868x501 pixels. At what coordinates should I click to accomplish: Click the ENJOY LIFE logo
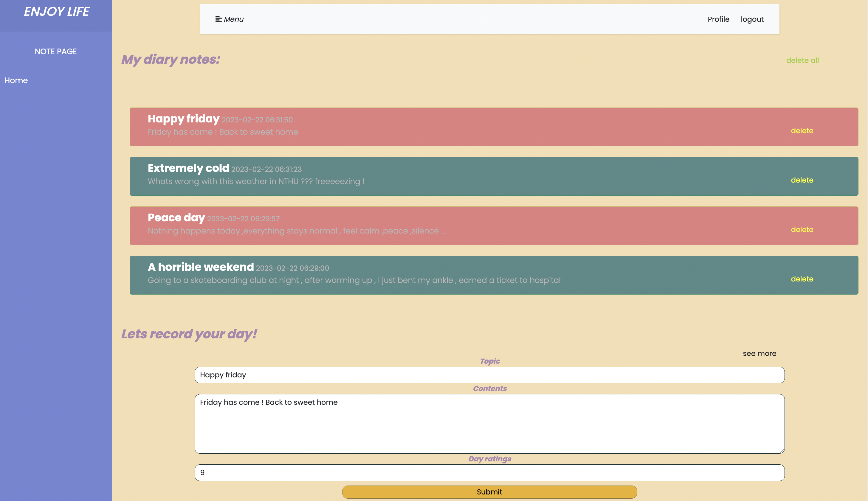coord(56,12)
